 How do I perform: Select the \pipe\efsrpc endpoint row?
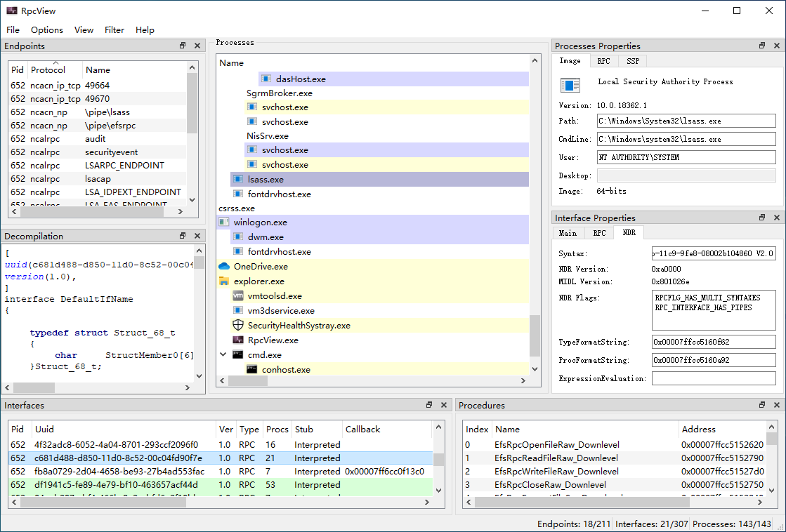98,125
